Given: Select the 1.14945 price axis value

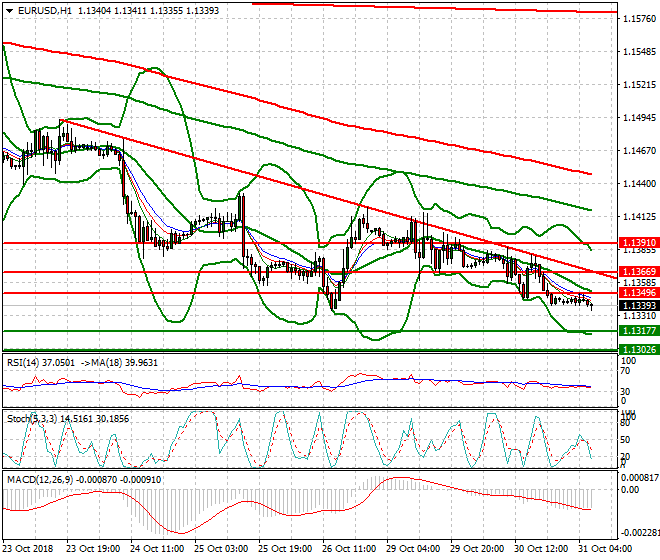Looking at the screenshot, I should pos(639,117).
